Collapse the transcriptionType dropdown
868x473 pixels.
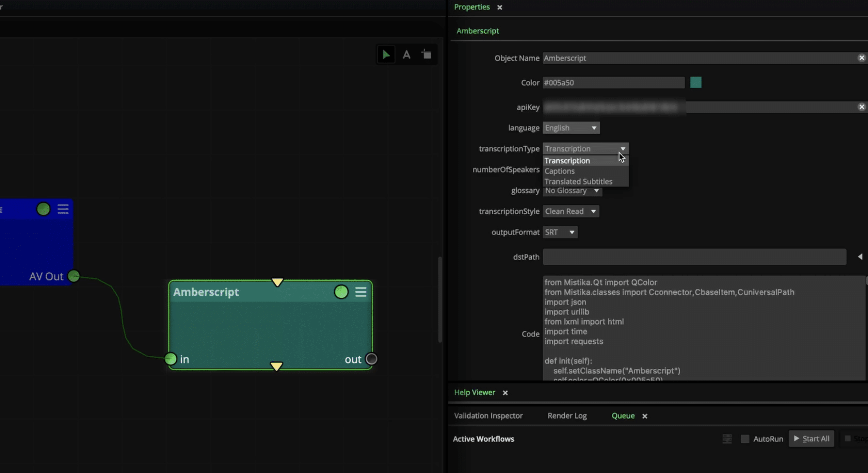585,148
